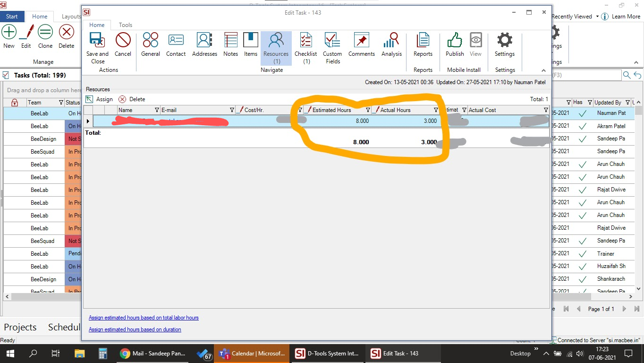Open the Estimated Hours column filter
This screenshot has height=363, width=644.
tap(368, 110)
